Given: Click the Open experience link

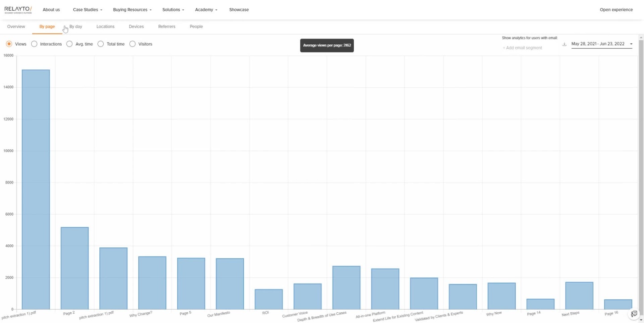Looking at the screenshot, I should (x=616, y=10).
